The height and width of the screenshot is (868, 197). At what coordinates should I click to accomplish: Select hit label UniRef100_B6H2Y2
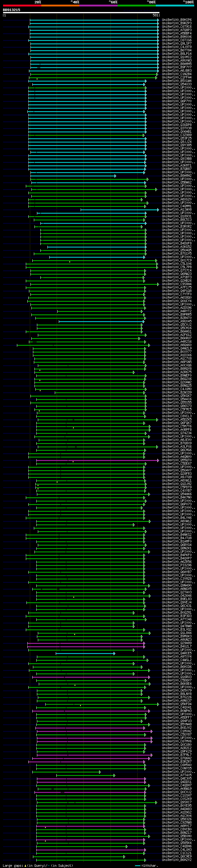click(176, 860)
